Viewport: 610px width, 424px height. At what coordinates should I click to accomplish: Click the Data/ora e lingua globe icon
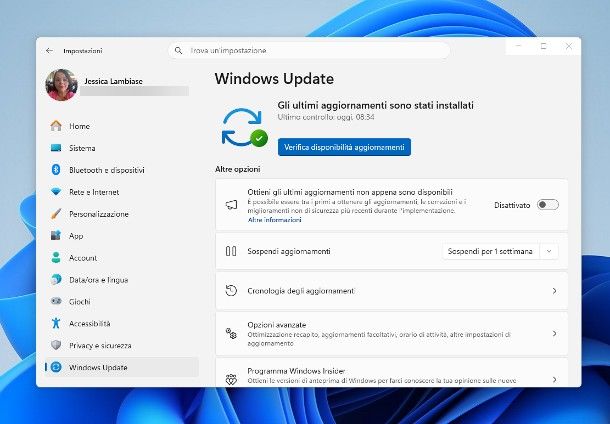tap(56, 279)
